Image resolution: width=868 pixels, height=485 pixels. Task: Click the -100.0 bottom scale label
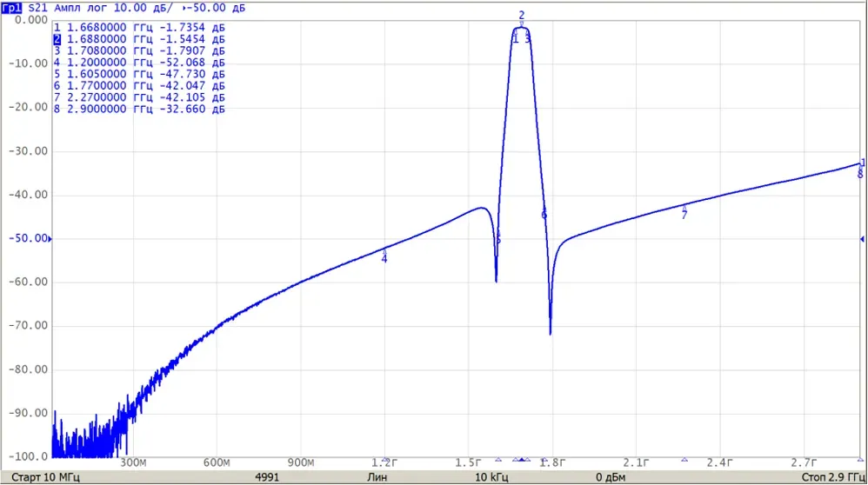[x=28, y=457]
